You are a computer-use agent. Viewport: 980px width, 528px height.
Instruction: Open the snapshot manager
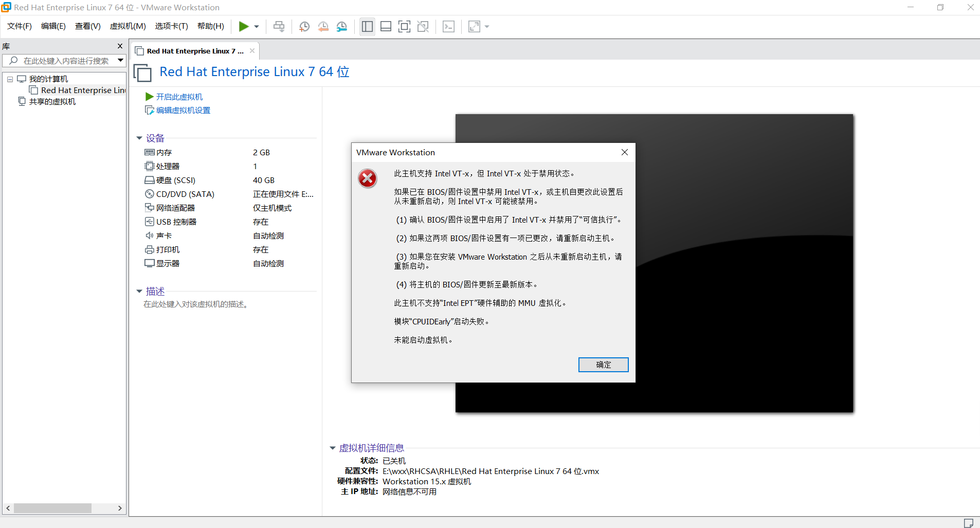[x=342, y=26]
